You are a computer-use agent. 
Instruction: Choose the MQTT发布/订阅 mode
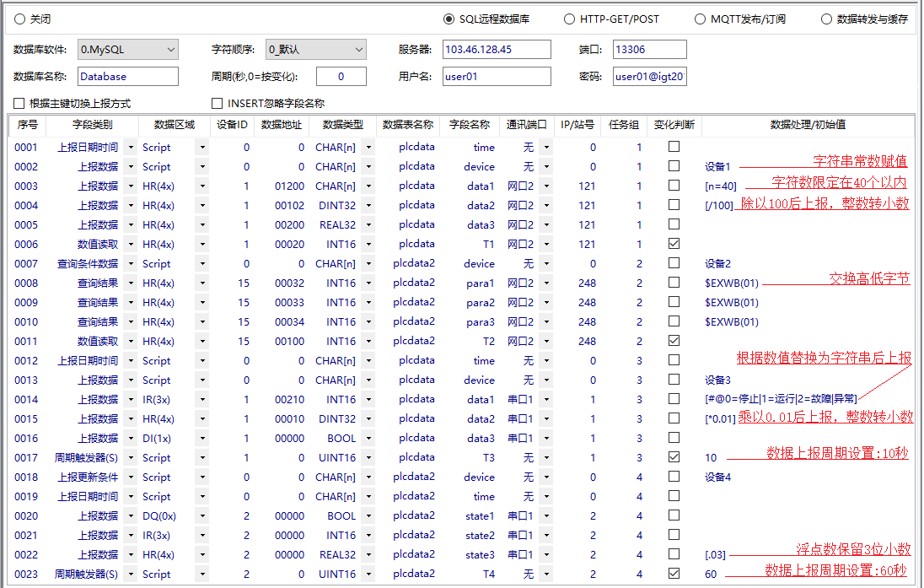pyautogui.click(x=700, y=19)
